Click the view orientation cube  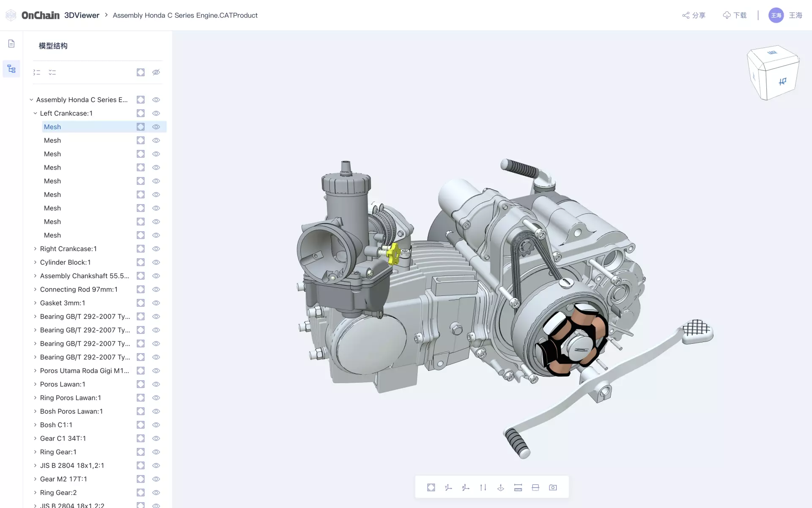(773, 72)
